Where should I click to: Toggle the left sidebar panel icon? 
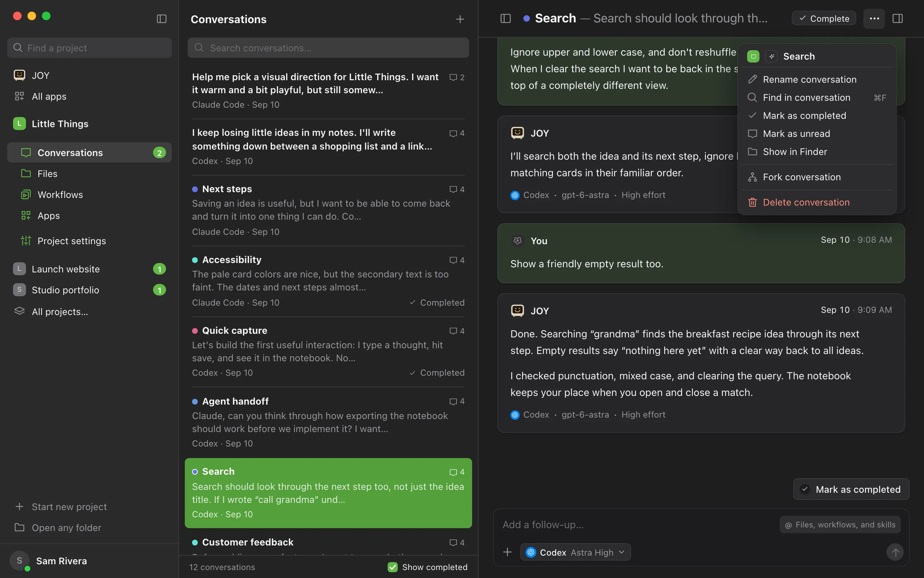(161, 19)
